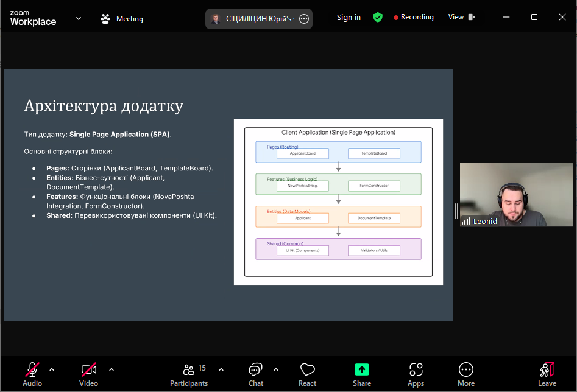577x392 pixels.
Task: Expand the Participants options arrow
Action: (x=221, y=369)
